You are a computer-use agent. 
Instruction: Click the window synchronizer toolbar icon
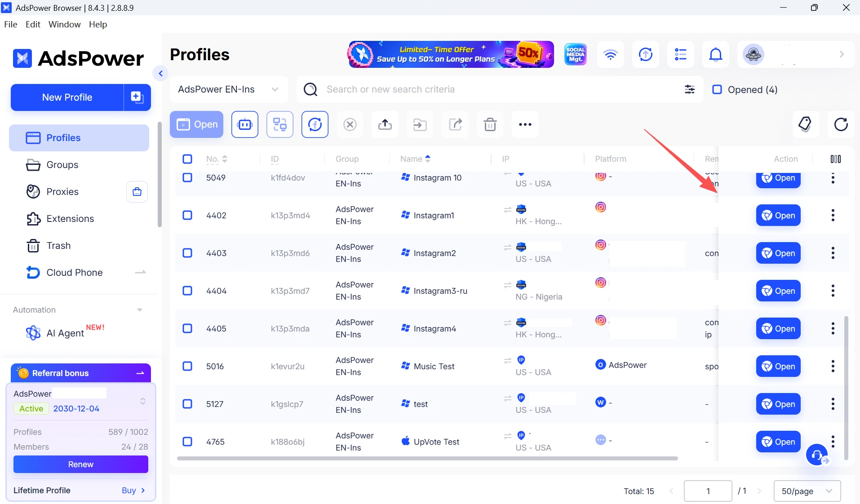click(x=280, y=124)
